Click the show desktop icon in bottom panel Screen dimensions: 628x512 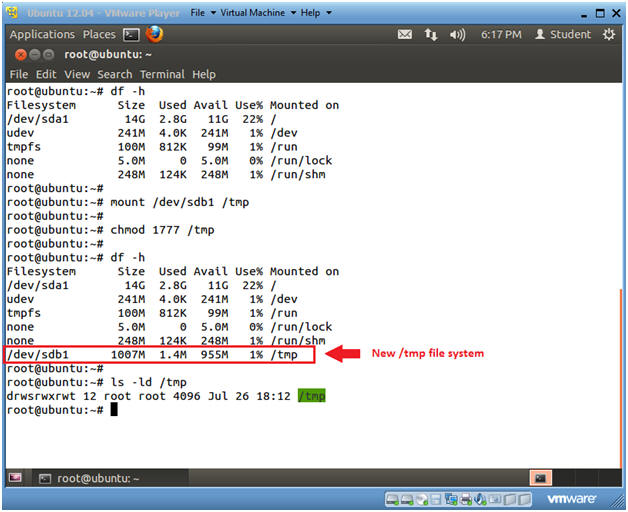[x=15, y=478]
